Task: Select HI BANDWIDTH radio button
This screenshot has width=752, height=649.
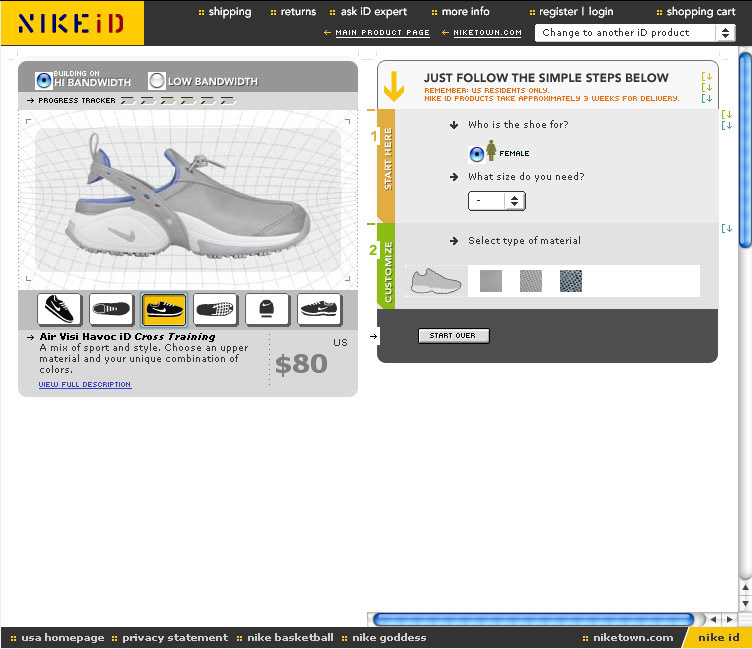Action: 44,81
